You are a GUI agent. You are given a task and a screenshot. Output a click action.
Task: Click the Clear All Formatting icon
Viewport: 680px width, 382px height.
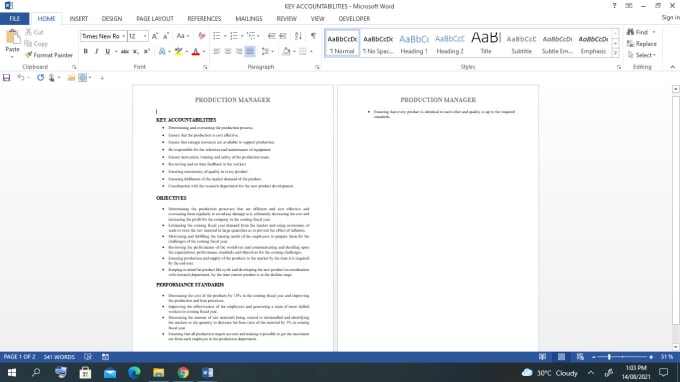pyautogui.click(x=202, y=36)
